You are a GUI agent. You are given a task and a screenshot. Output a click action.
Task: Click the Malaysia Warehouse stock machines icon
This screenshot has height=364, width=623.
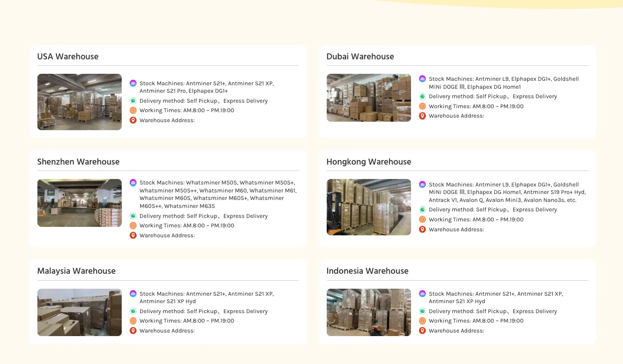coord(133,294)
